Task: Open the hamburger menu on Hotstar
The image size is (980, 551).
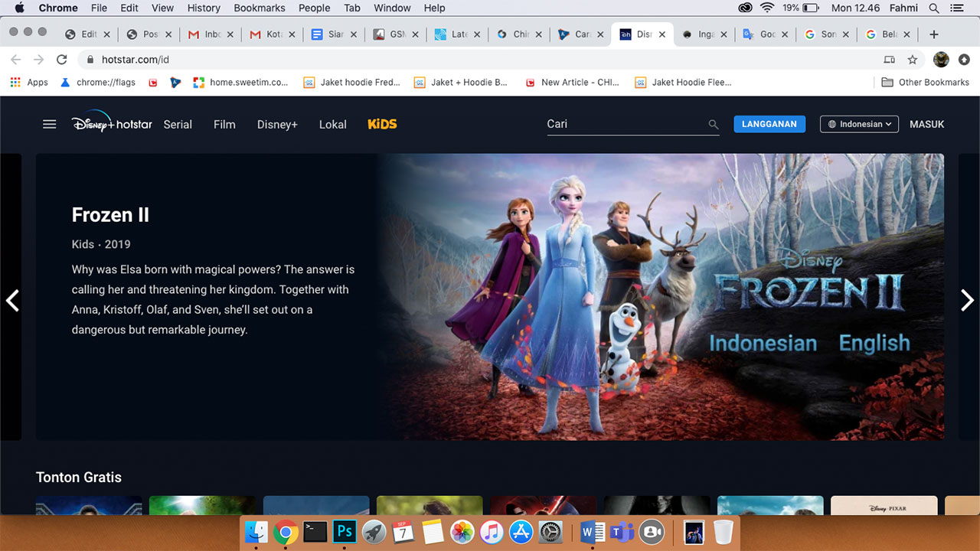Action: coord(50,124)
